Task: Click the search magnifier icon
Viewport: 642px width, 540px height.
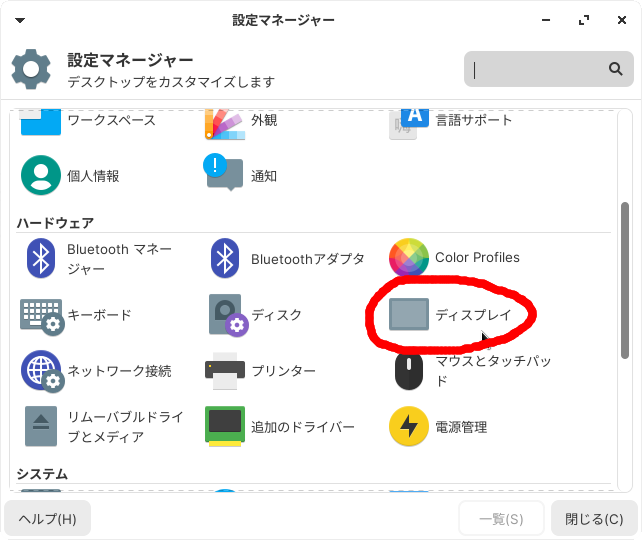Action: click(x=615, y=69)
